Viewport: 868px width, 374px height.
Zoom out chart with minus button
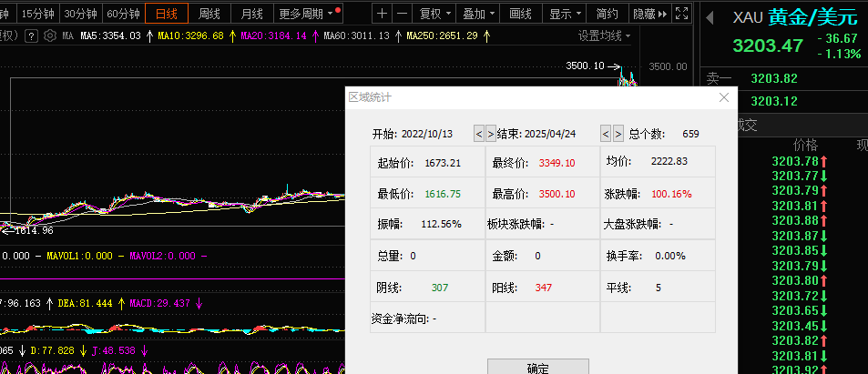(403, 14)
